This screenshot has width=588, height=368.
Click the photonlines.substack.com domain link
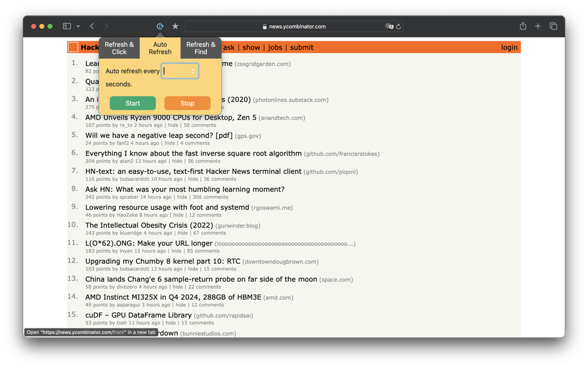(x=290, y=100)
